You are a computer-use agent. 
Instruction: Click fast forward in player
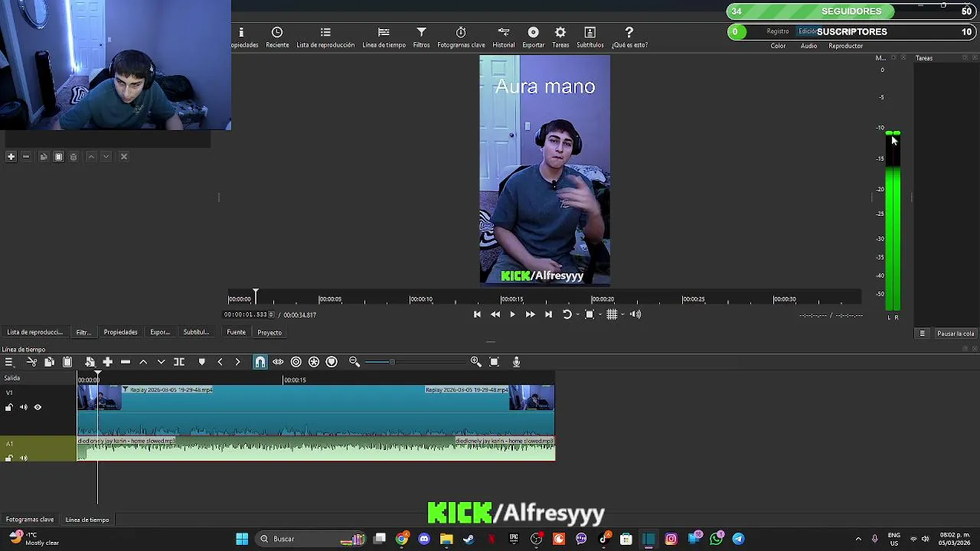coord(530,315)
